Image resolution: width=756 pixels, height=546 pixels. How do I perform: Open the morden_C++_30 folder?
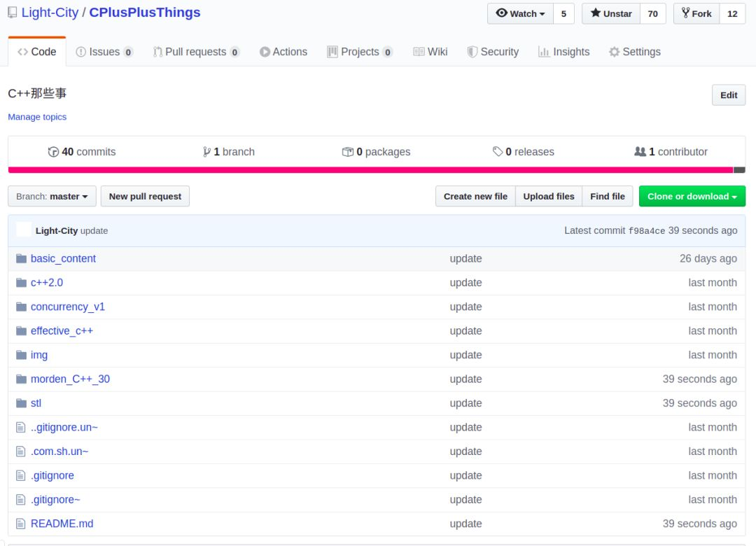[x=71, y=379]
